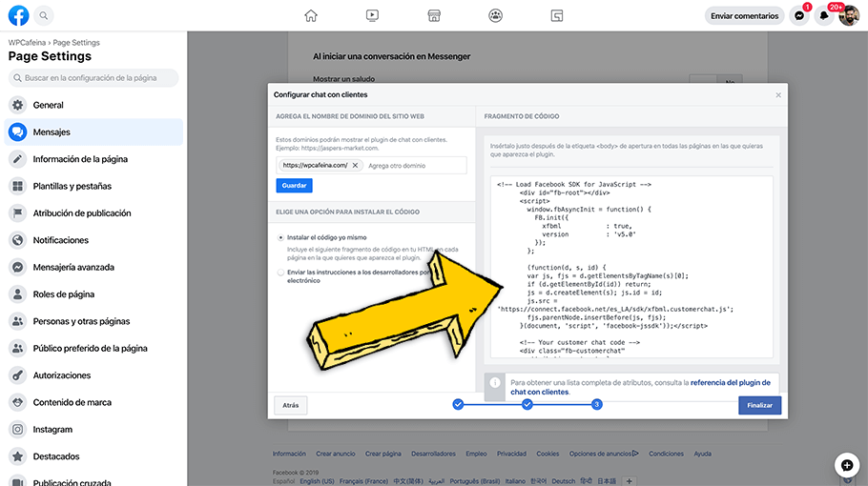The image size is (868, 486).
Task: Click the Personas y otras páginas icon
Action: [x=18, y=321]
